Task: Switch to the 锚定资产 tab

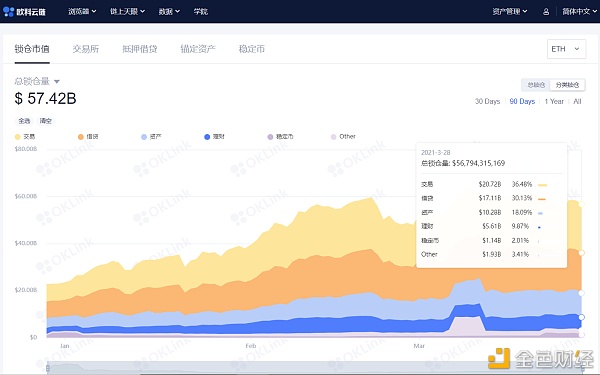Action: (198, 49)
